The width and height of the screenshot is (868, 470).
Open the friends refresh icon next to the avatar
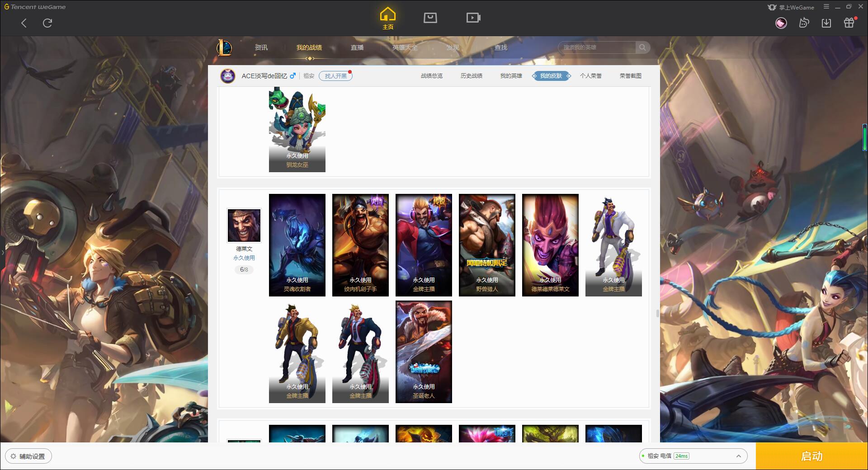(x=804, y=23)
